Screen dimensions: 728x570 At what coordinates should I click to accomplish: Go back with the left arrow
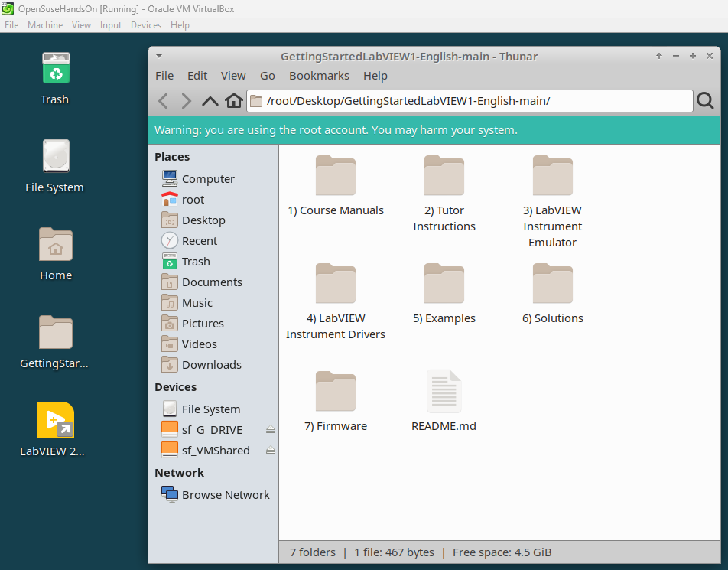(x=163, y=101)
